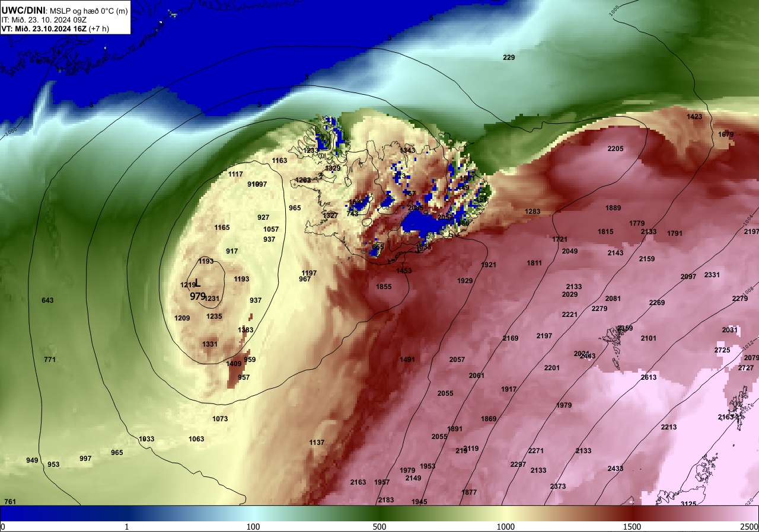
Task: Click the height value 1453
Action: (x=404, y=271)
